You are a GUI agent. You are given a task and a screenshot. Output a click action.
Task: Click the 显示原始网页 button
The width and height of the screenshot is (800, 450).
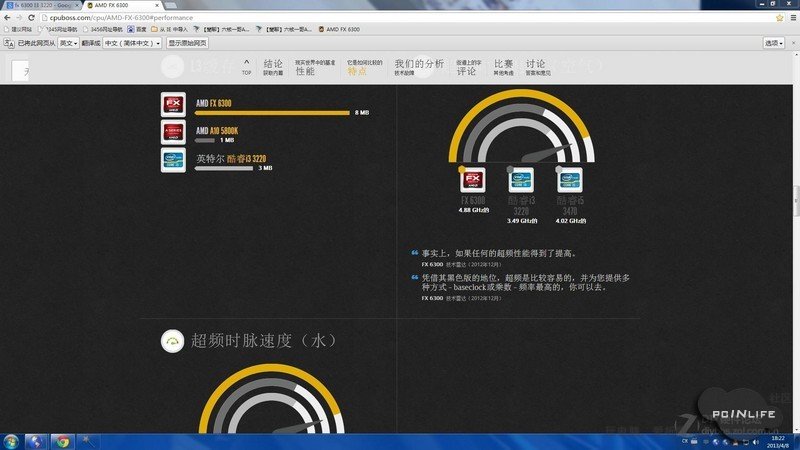[187, 43]
